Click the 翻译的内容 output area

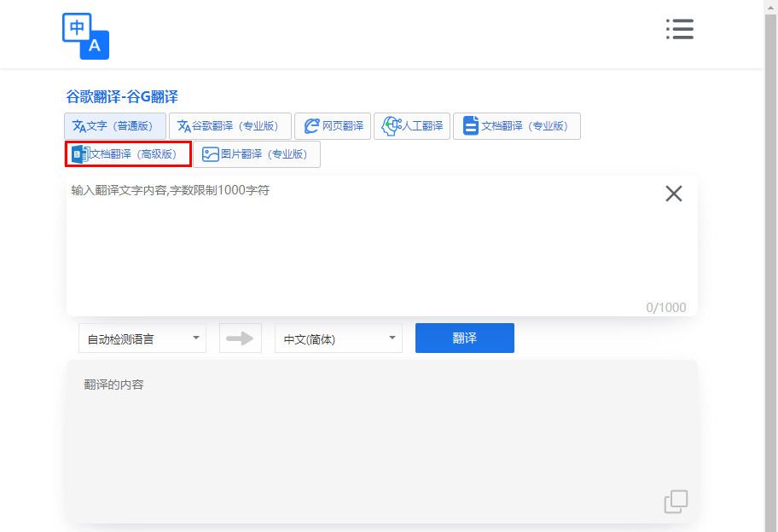click(381, 442)
